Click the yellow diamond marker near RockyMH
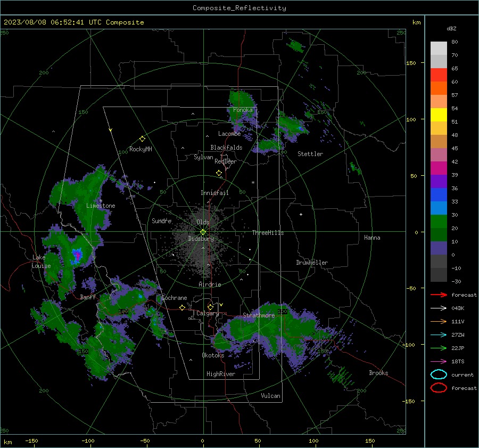The image size is (479, 448). point(142,139)
